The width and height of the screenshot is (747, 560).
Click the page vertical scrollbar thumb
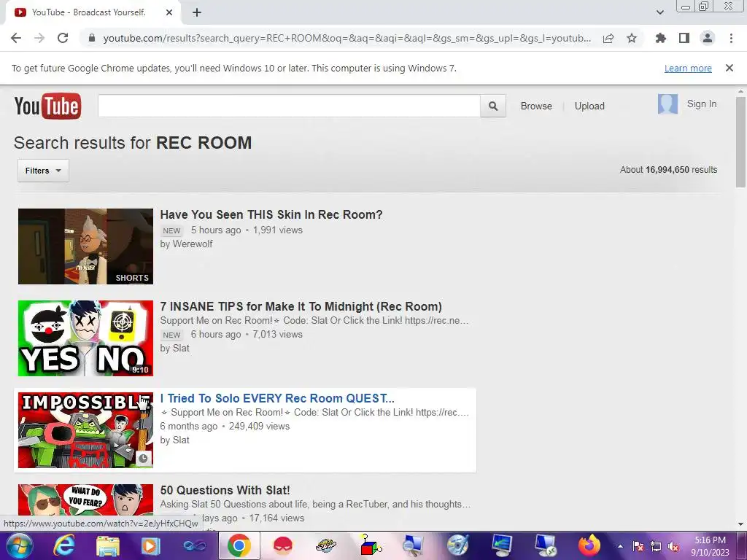[x=740, y=142]
